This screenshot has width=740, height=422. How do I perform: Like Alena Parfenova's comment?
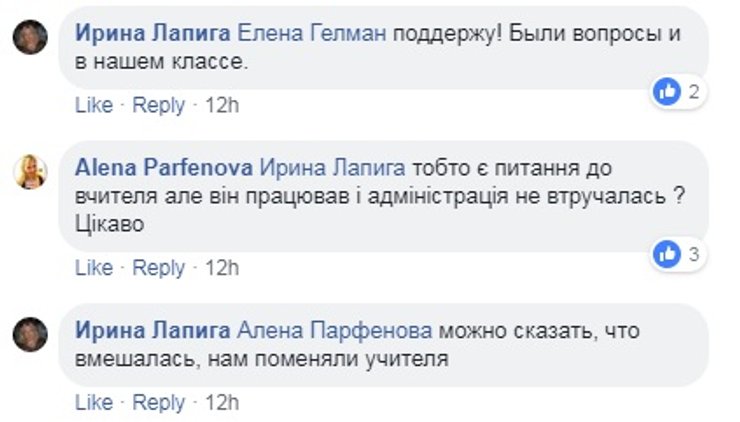point(94,267)
